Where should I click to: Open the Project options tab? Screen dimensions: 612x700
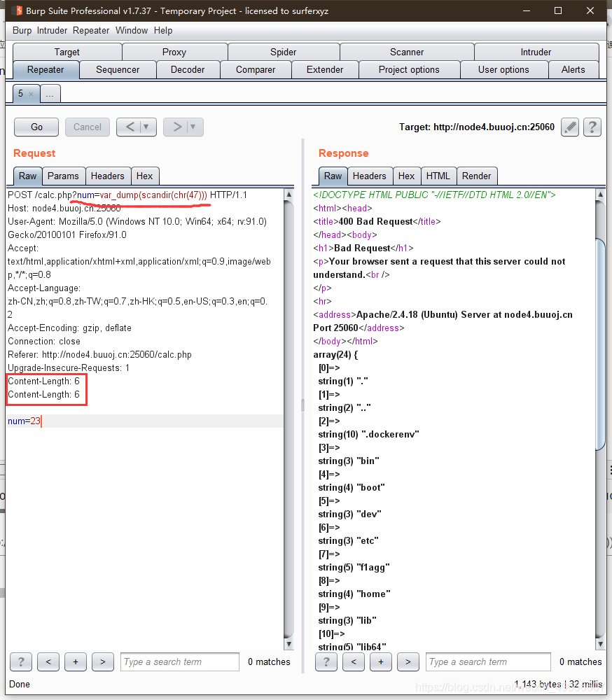coord(409,69)
